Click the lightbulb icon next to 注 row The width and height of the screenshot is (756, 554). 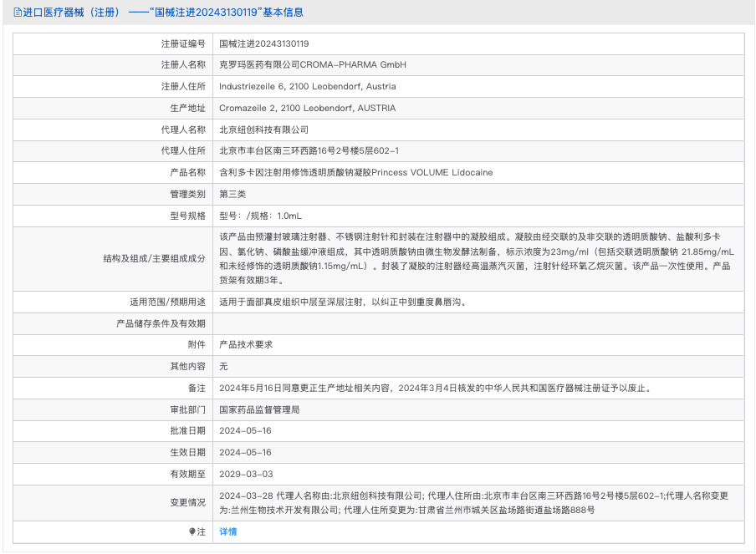(x=190, y=531)
